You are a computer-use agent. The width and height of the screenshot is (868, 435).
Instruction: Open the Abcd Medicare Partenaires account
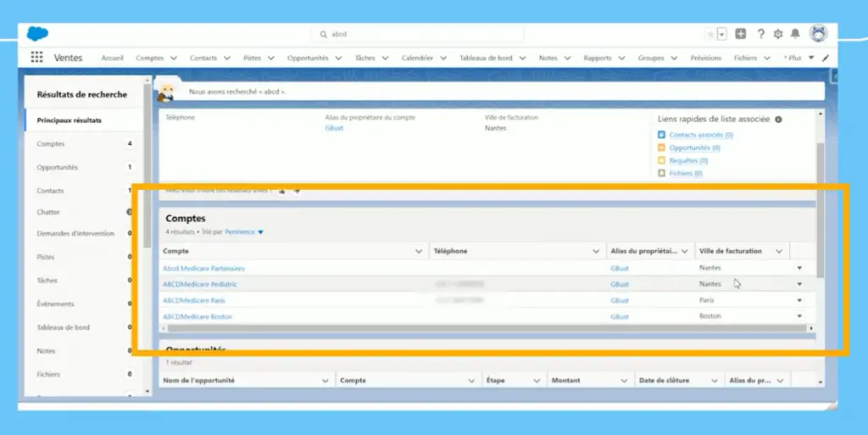tap(203, 269)
